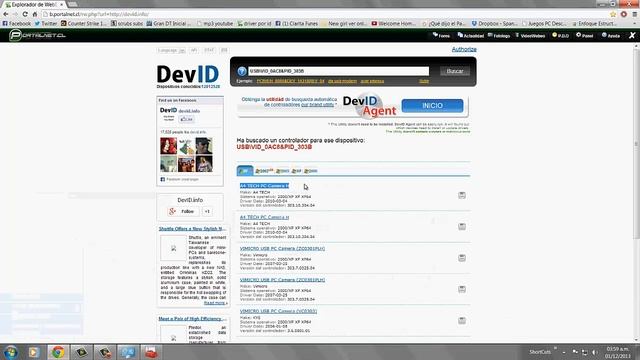Open the Facebook bookmark

point(16,24)
